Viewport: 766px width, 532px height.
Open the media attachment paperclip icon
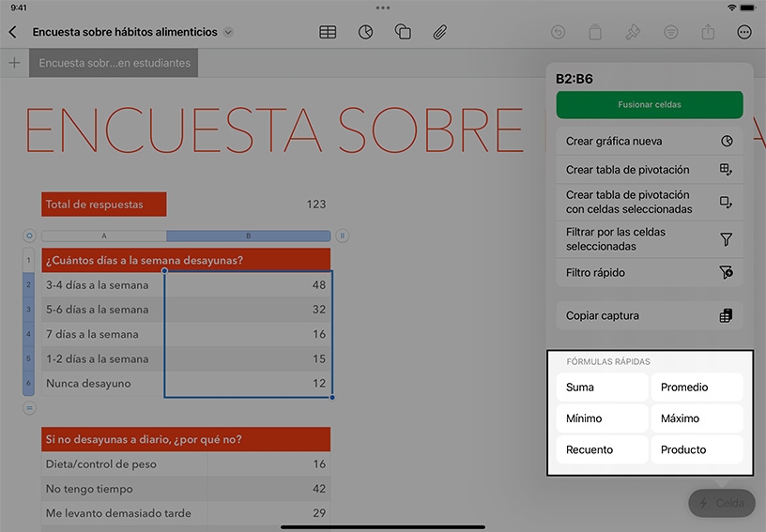coord(439,32)
